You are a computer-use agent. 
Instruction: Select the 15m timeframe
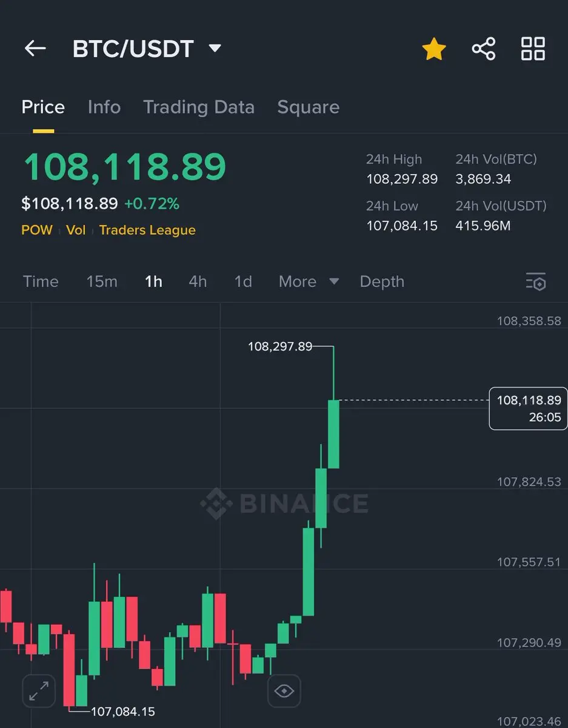coord(102,281)
